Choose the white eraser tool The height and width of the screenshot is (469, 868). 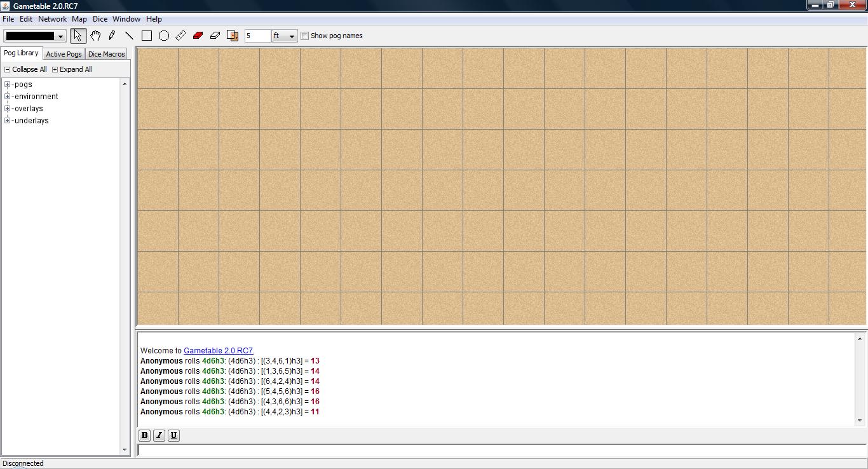click(215, 36)
